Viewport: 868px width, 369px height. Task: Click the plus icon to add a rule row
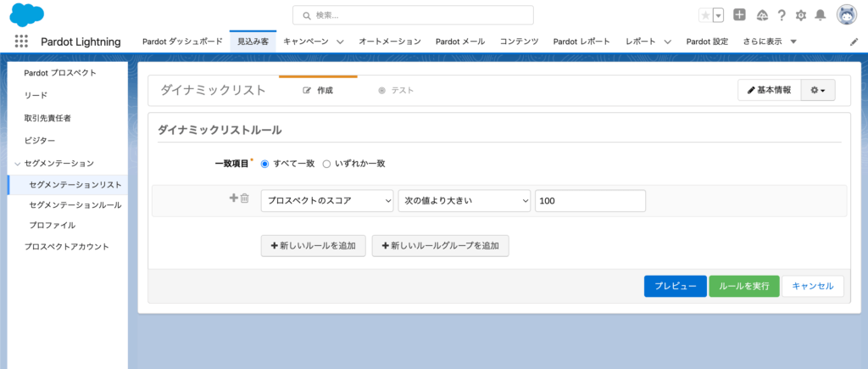(x=234, y=198)
